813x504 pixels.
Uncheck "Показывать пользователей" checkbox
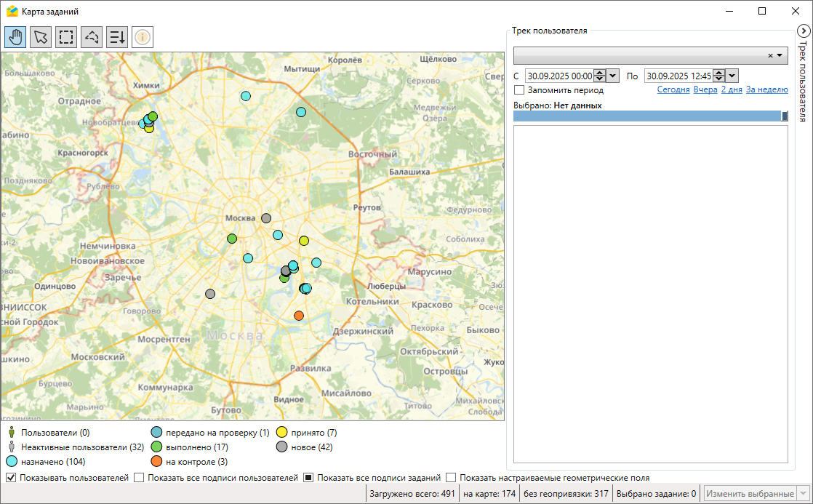pos(11,478)
